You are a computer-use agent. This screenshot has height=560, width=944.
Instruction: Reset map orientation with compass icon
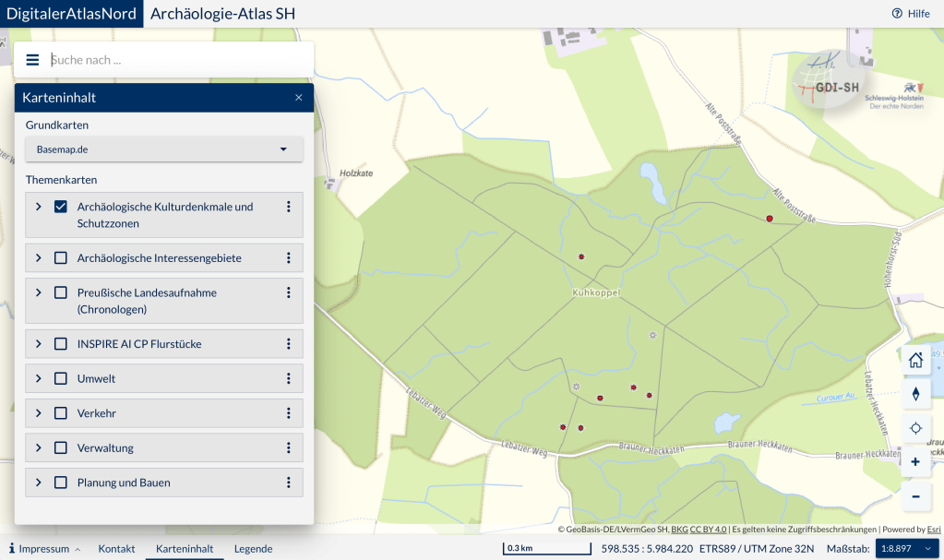click(x=915, y=394)
